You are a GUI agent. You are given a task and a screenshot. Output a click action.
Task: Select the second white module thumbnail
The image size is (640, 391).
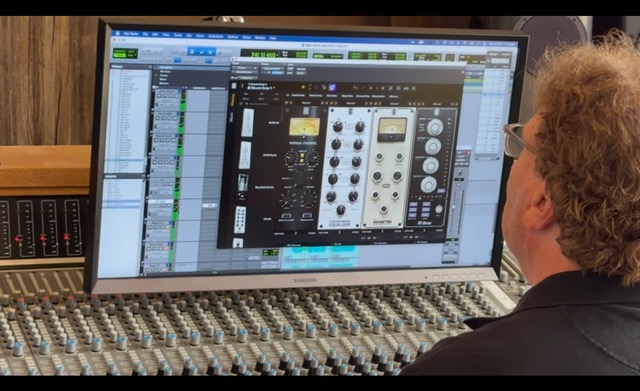[x=245, y=155]
